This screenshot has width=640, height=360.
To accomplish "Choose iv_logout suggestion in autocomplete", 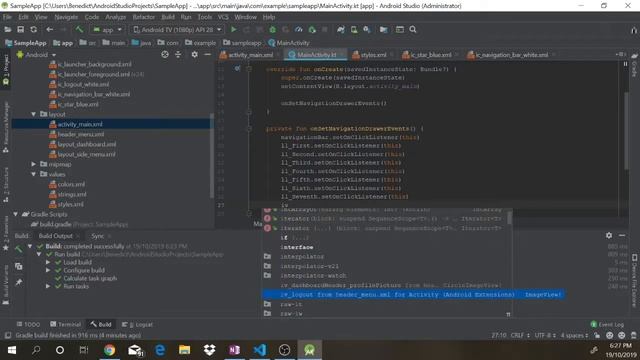I will click(x=413, y=294).
